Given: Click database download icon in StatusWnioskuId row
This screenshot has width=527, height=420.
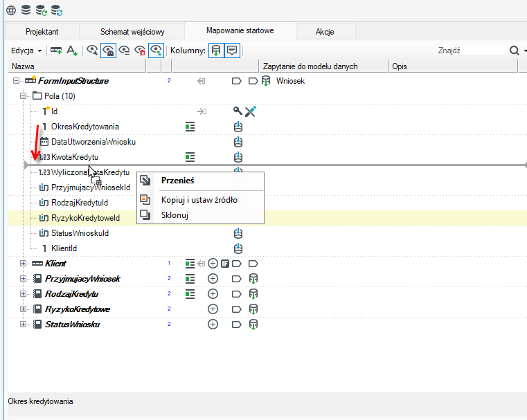Looking at the screenshot, I should tap(238, 233).
